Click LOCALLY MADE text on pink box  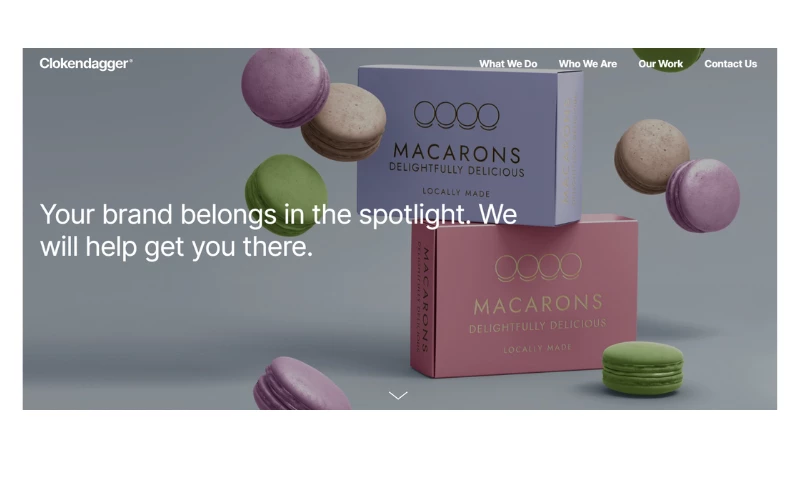[537, 348]
